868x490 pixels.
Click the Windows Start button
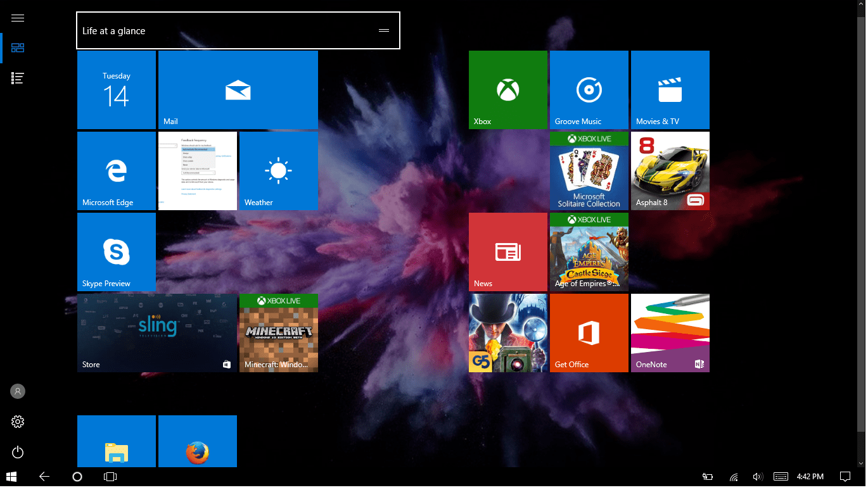[11, 477]
